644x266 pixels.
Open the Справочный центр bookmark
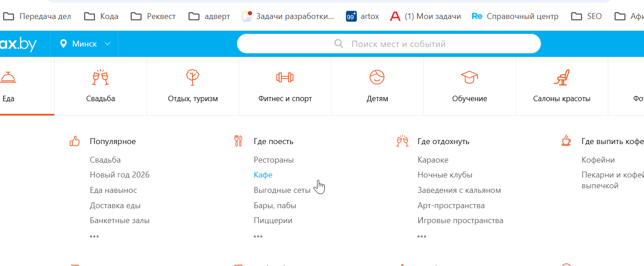point(515,16)
